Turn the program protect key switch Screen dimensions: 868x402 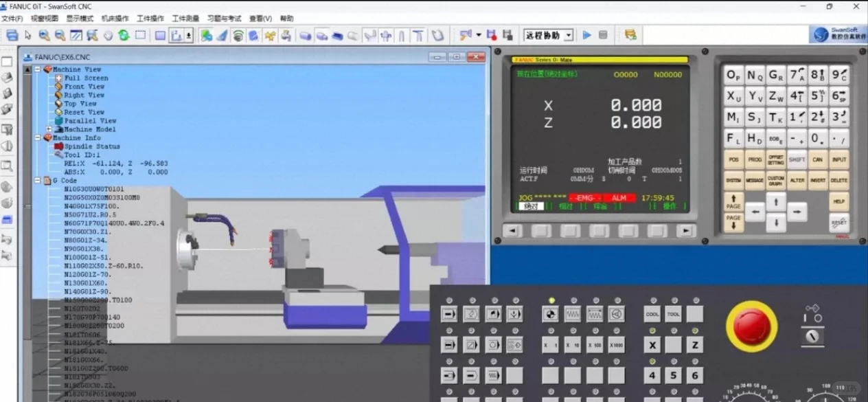(x=814, y=337)
